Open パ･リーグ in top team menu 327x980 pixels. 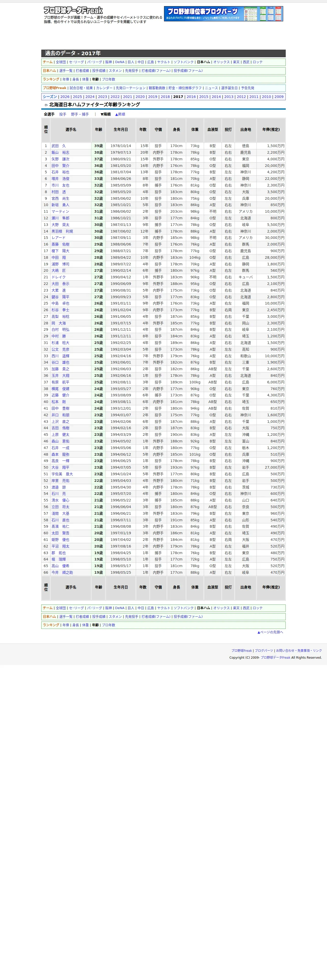(95, 62)
